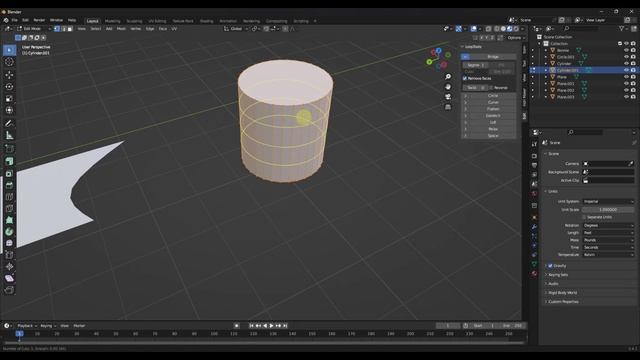Image resolution: width=640 pixels, height=360 pixels.
Task: Select the Shear tool
Action: pos(9,278)
